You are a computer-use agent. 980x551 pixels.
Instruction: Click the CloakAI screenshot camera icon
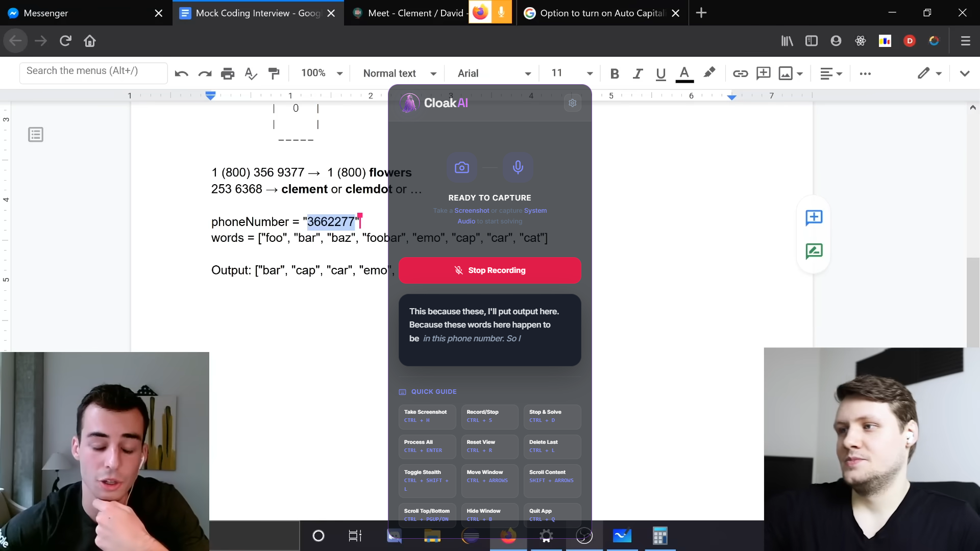(461, 167)
